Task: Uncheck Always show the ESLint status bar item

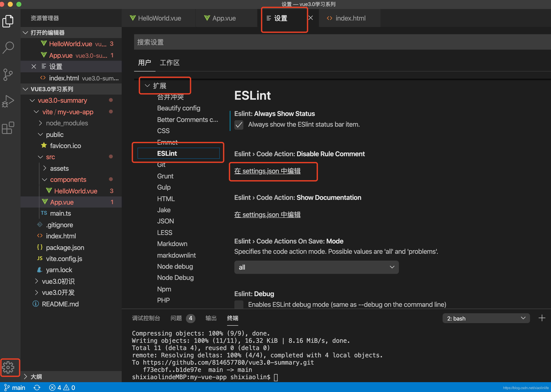Action: [239, 125]
